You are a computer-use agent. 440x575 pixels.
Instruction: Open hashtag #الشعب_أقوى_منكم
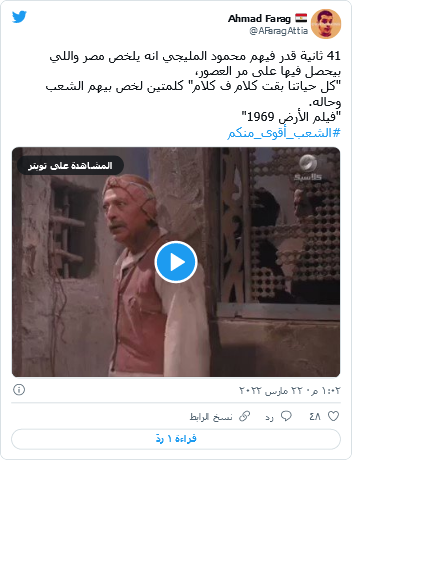[x=284, y=133]
